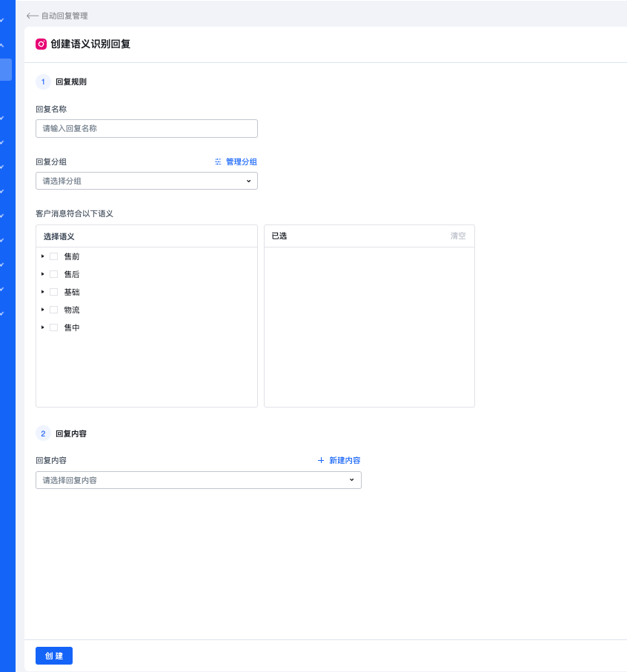
Task: Select the 售中 label text
Action: [x=72, y=327]
